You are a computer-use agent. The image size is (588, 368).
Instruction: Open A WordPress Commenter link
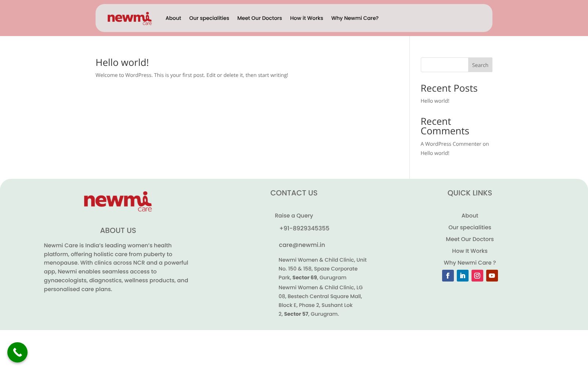coord(451,144)
